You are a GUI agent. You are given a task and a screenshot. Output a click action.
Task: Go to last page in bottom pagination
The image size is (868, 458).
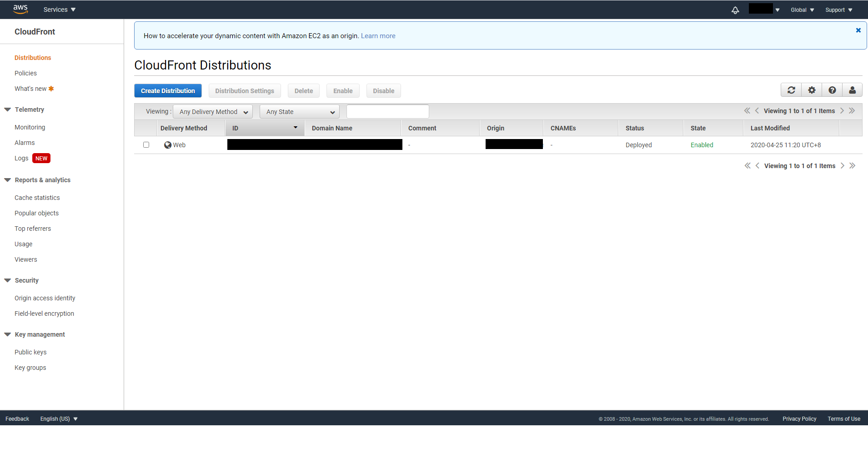(853, 166)
